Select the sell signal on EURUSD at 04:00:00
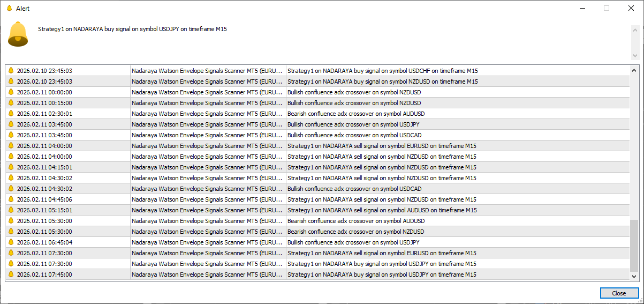644x304 pixels. click(382, 146)
